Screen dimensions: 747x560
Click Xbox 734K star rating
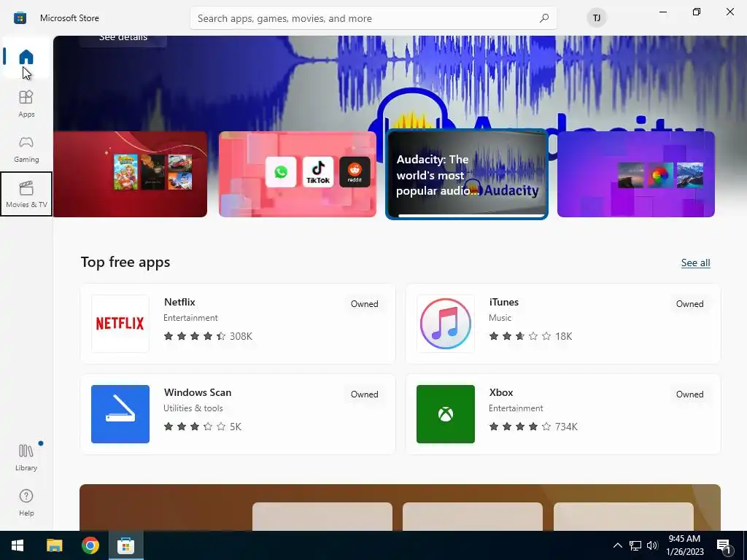tap(533, 427)
